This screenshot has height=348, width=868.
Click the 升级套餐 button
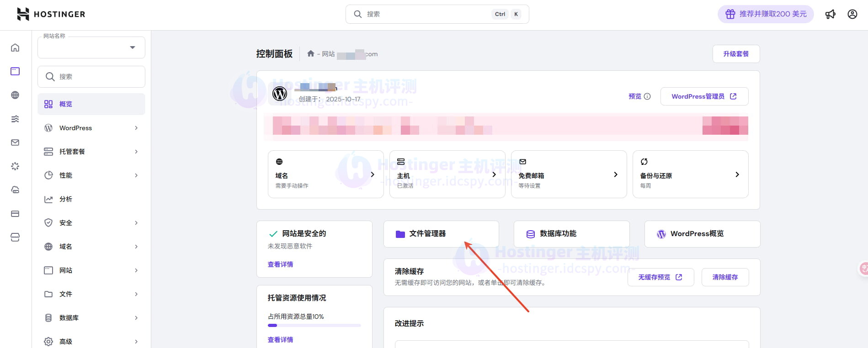pos(736,54)
